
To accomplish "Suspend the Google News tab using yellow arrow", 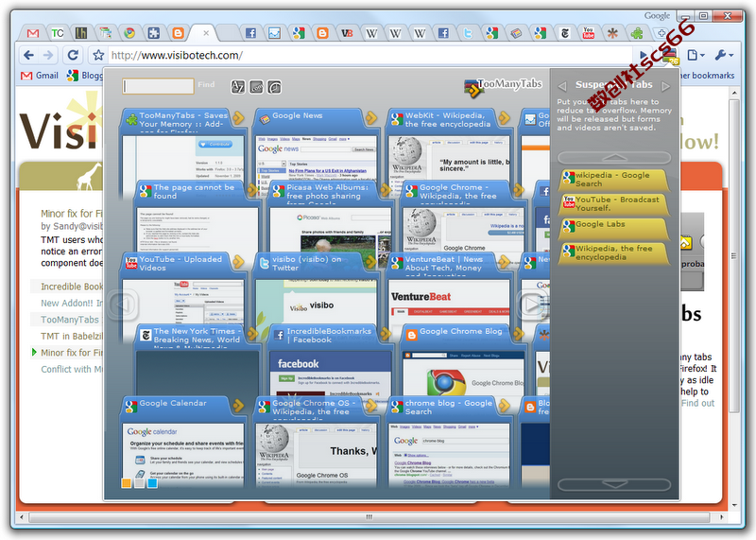I will click(371, 117).
